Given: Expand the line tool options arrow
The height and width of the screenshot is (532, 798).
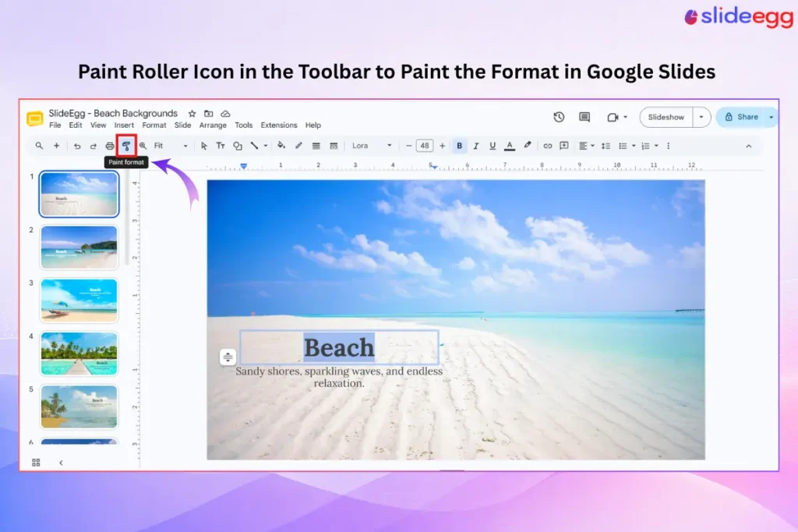Looking at the screenshot, I should pos(266,146).
